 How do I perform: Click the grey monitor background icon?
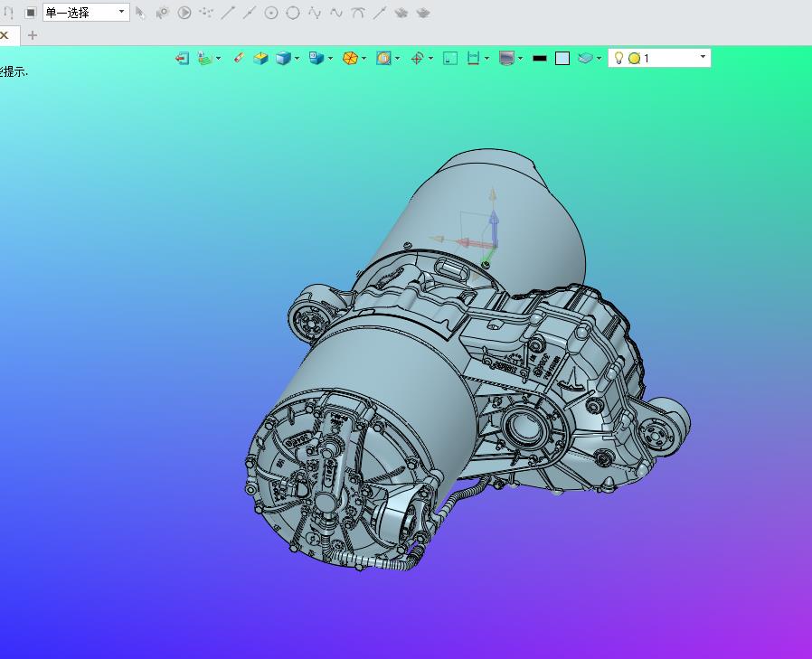(506, 58)
